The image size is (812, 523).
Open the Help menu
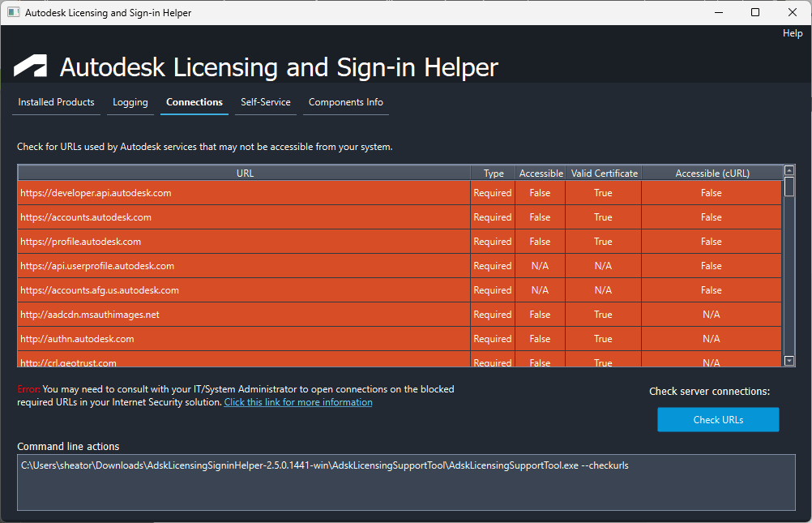(x=793, y=33)
